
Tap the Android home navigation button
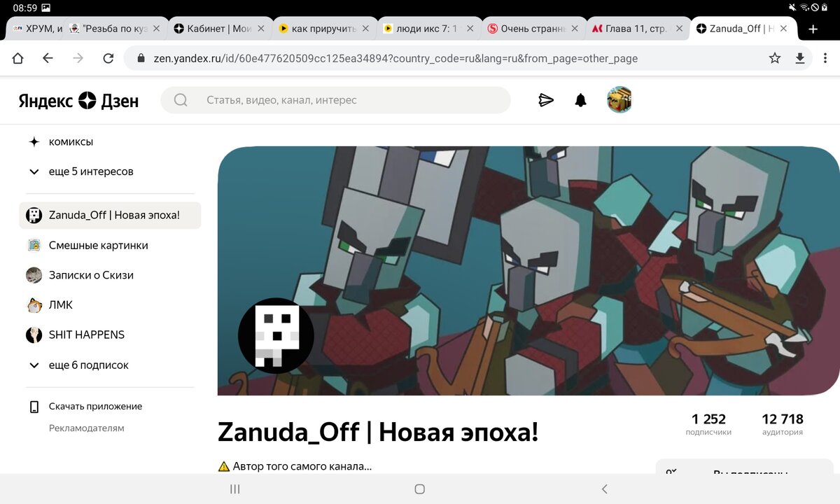[419, 489]
